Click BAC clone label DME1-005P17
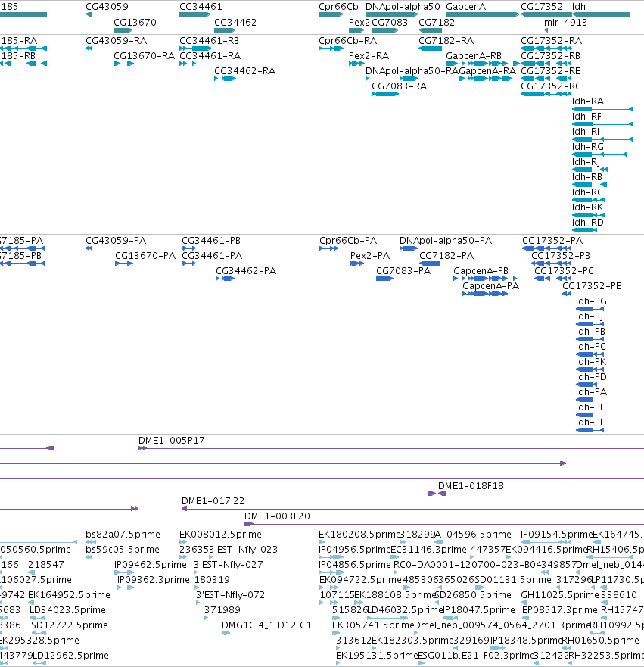The width and height of the screenshot is (644, 667). 172,441
